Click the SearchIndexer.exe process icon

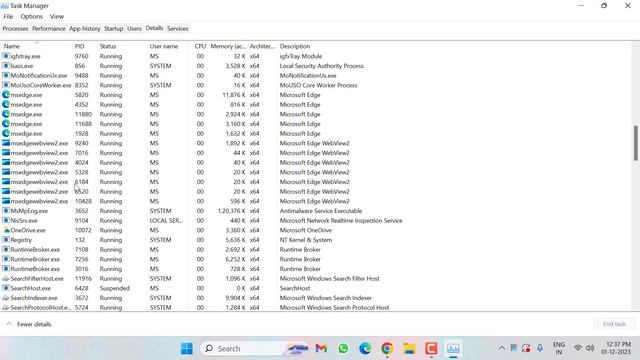point(6,298)
